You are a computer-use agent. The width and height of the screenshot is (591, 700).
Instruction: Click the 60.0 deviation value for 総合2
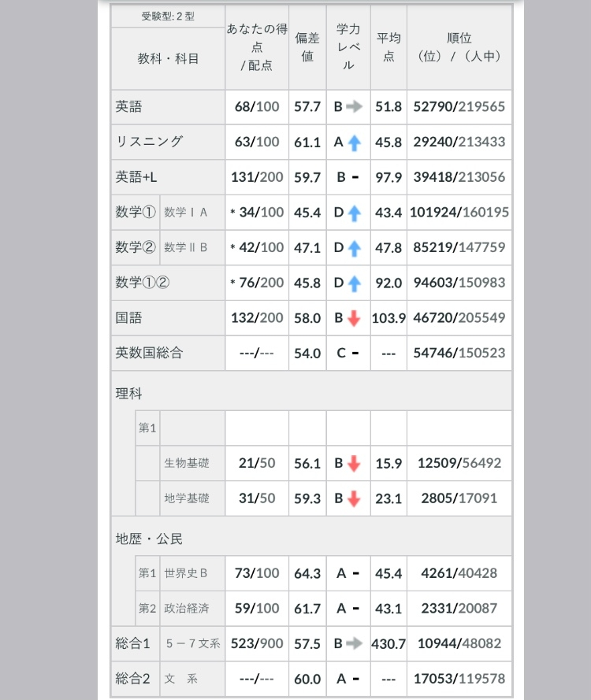point(307,680)
